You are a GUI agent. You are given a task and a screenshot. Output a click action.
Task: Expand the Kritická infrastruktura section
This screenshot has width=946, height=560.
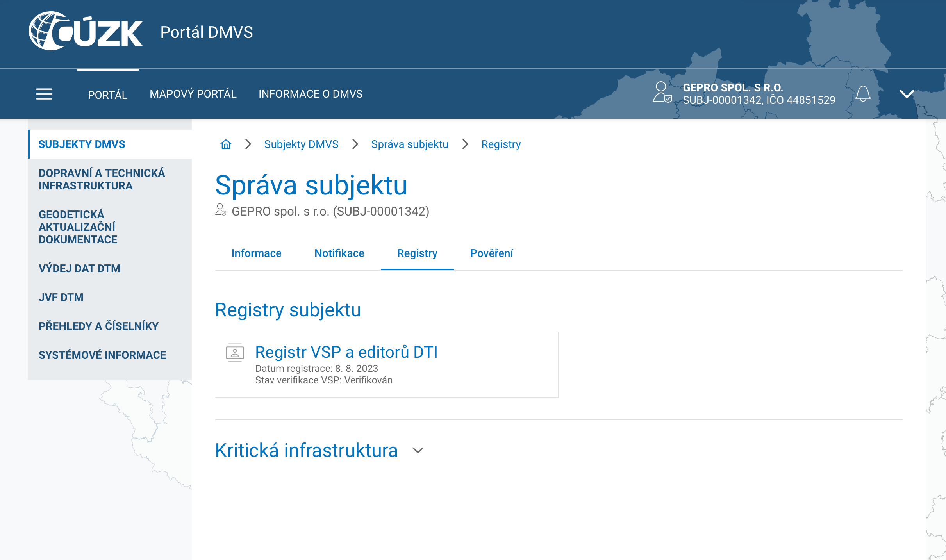pyautogui.click(x=418, y=451)
